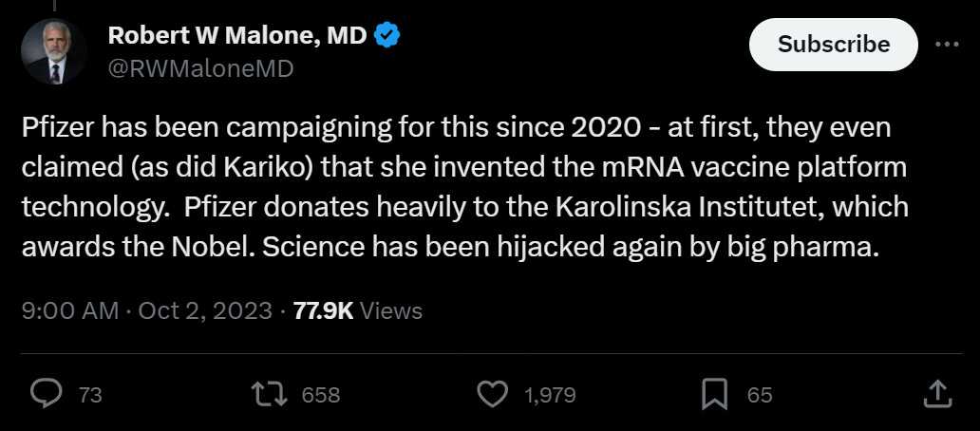Click the 1,979 likes count
Screen dimensions: 980x431
550,395
